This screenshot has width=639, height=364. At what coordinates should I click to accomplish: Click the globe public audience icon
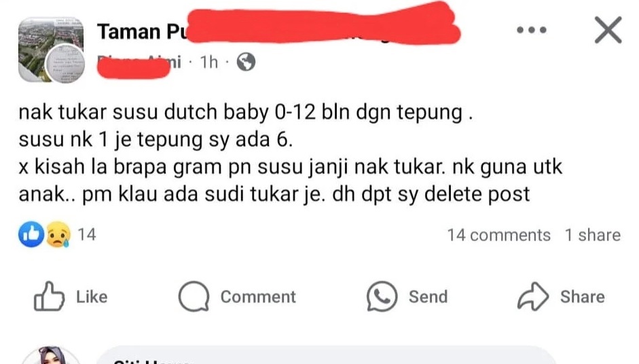[246, 62]
